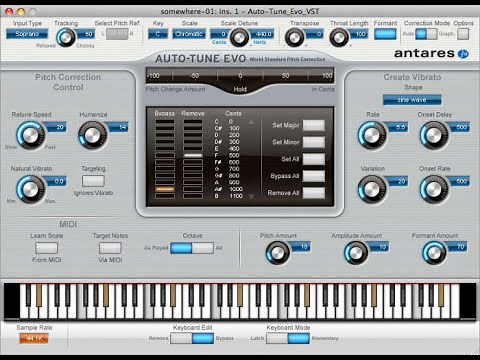Screen dimensions: 480x360
Task: Click the Formant Amount knob
Action: pyautogui.click(x=434, y=253)
